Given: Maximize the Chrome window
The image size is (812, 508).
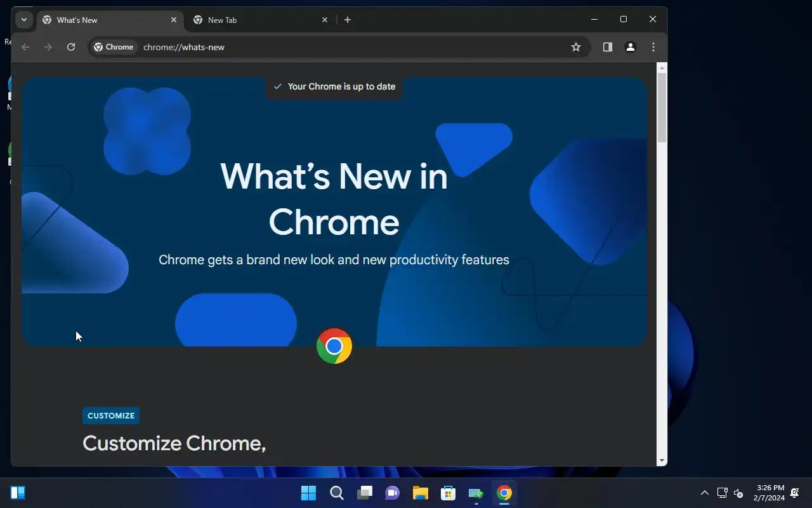Looking at the screenshot, I should (624, 20).
